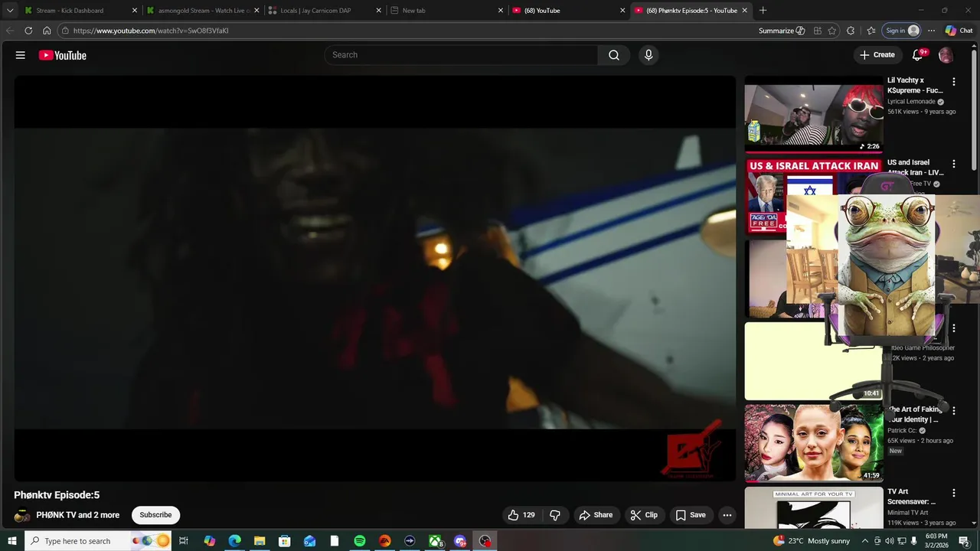
Task: Switch to the (68) YouTube tab
Action: pyautogui.click(x=569, y=11)
